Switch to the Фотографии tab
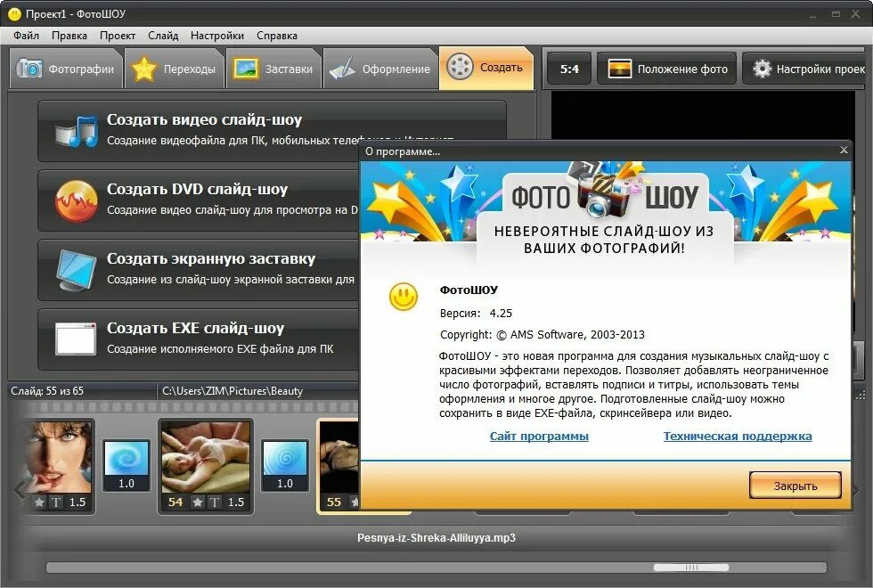This screenshot has width=873, height=588. click(x=66, y=69)
